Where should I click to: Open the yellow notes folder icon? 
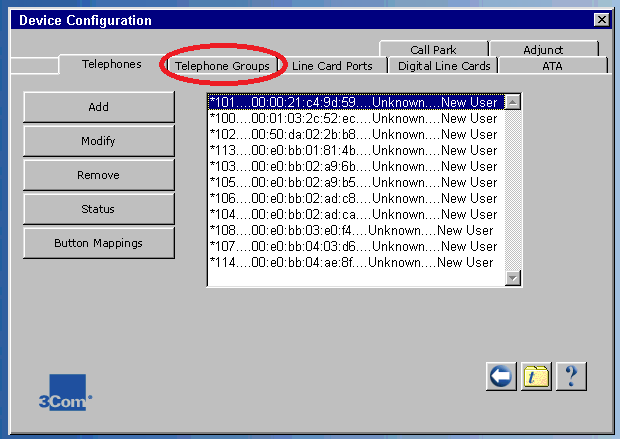(x=536, y=376)
